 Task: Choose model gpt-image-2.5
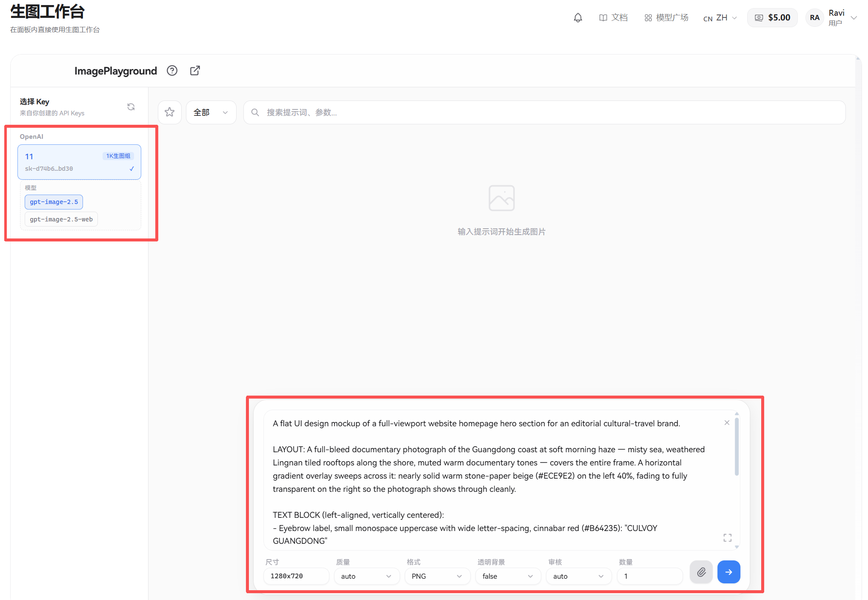pyautogui.click(x=54, y=202)
